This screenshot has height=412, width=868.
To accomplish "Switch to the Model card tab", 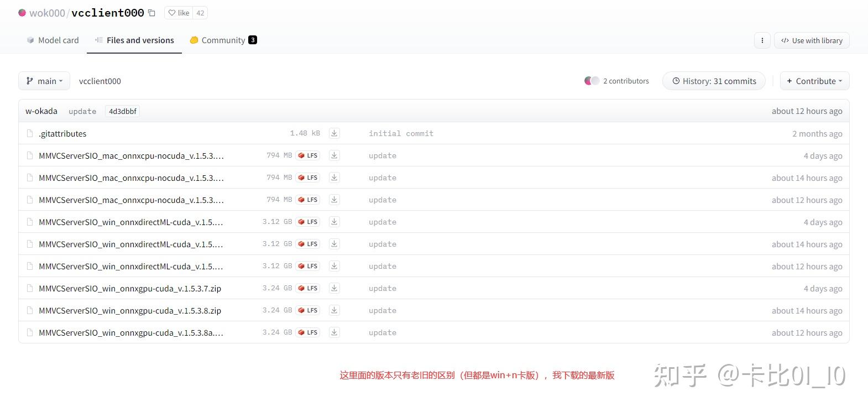I will click(x=53, y=40).
